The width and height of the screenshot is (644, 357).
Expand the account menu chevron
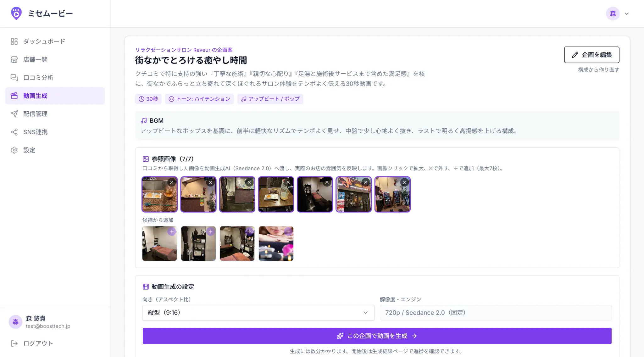pos(627,14)
